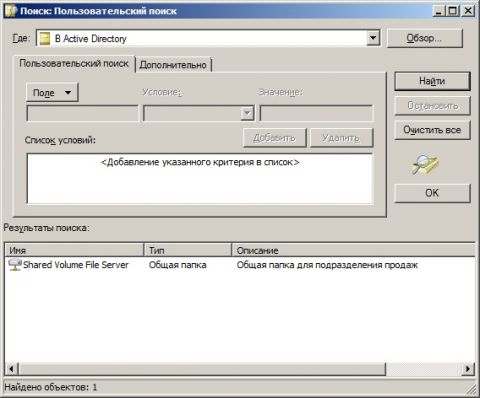Switch to the Дополнительно tab
This screenshot has width=480, height=398.
click(x=173, y=65)
